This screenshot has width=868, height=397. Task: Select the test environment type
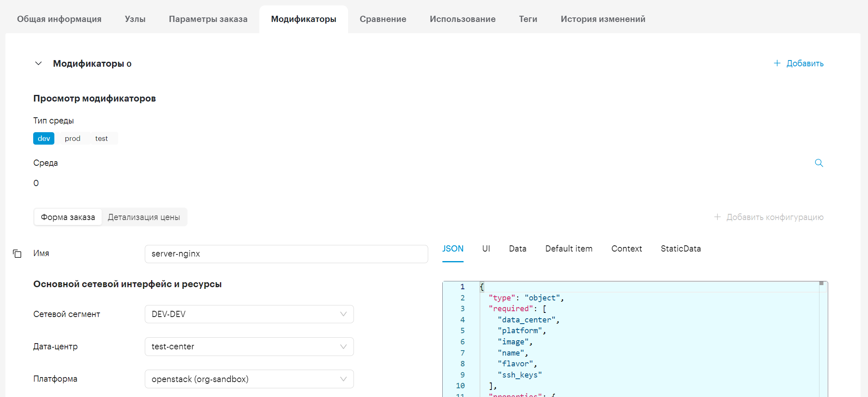(101, 138)
